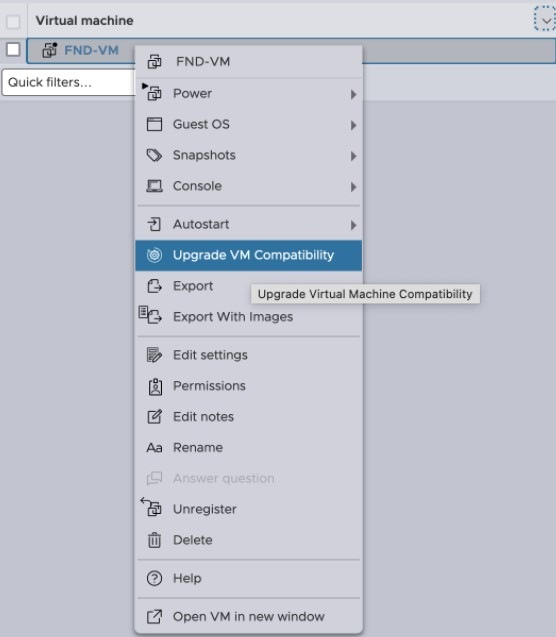
Task: Click the Guest OS window icon
Action: (154, 124)
